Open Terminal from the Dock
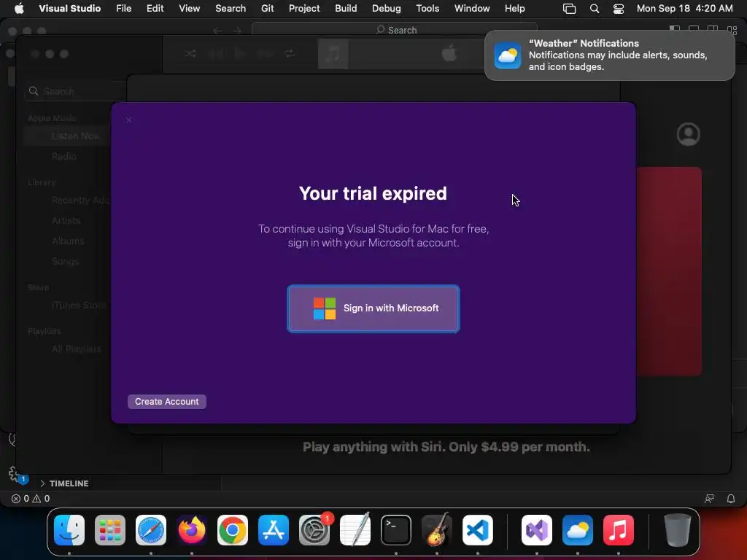Viewport: 747px width, 560px height. tap(396, 530)
